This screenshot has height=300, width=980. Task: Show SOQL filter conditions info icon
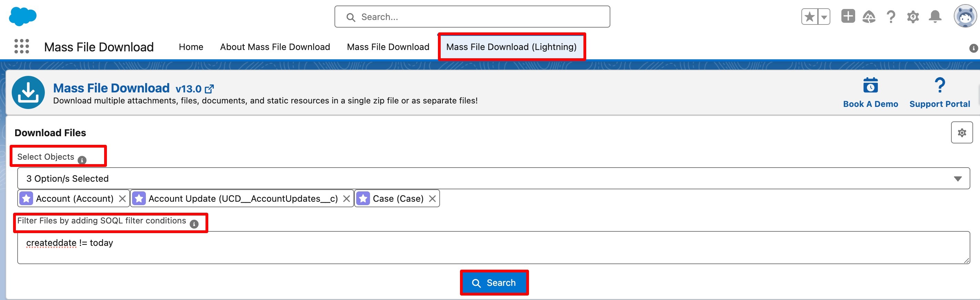194,224
